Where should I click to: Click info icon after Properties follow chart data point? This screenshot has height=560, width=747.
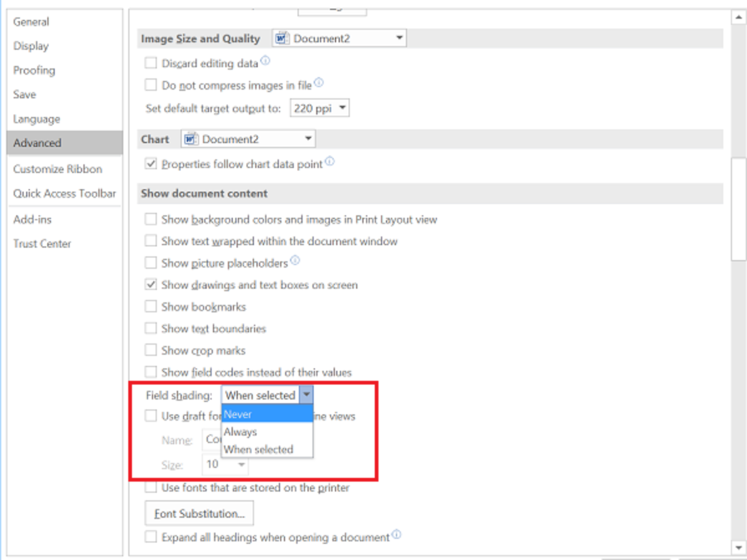pyautogui.click(x=330, y=162)
